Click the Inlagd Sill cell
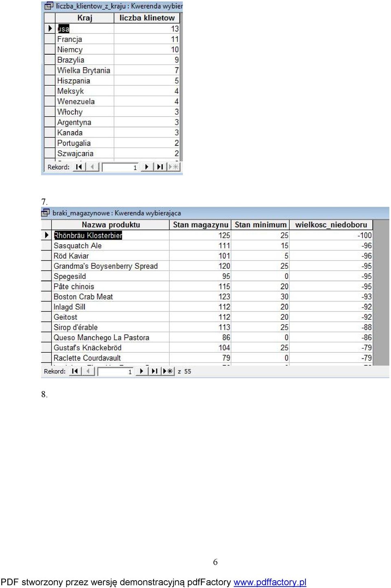The height and width of the screenshot is (588, 391). 110,307
